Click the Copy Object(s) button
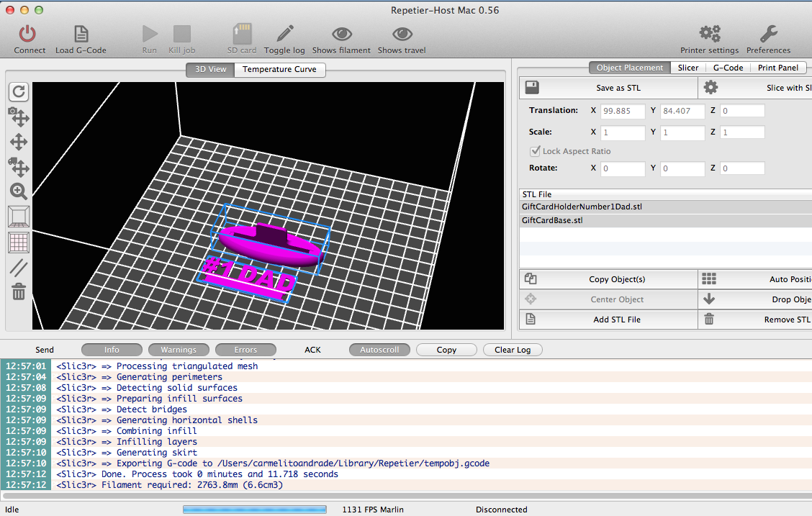 608,279
